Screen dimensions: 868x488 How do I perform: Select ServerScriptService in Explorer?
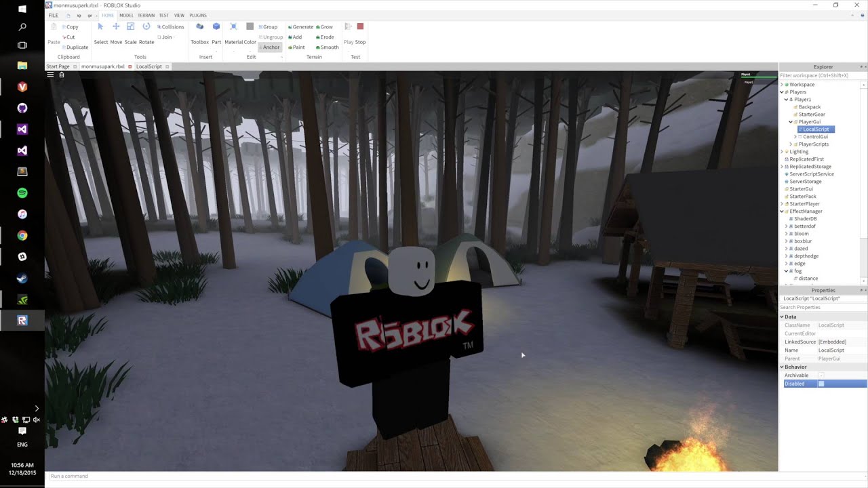(812, 174)
